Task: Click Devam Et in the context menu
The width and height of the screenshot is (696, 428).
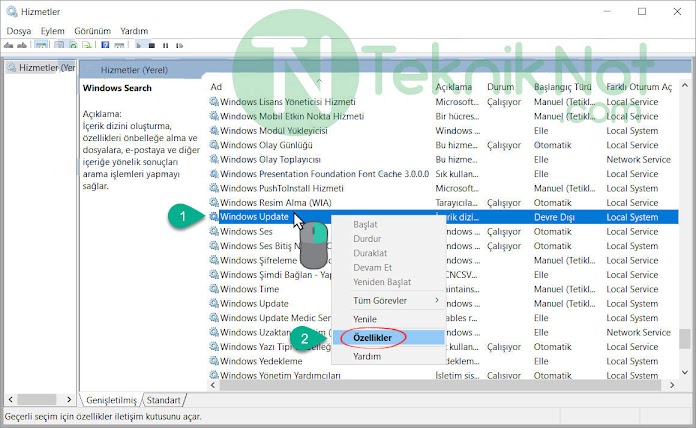Action: (x=388, y=267)
